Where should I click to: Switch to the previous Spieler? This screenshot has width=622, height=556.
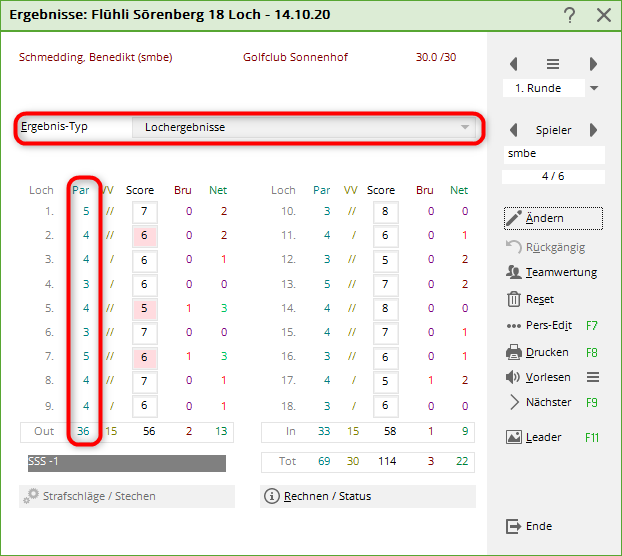click(514, 130)
